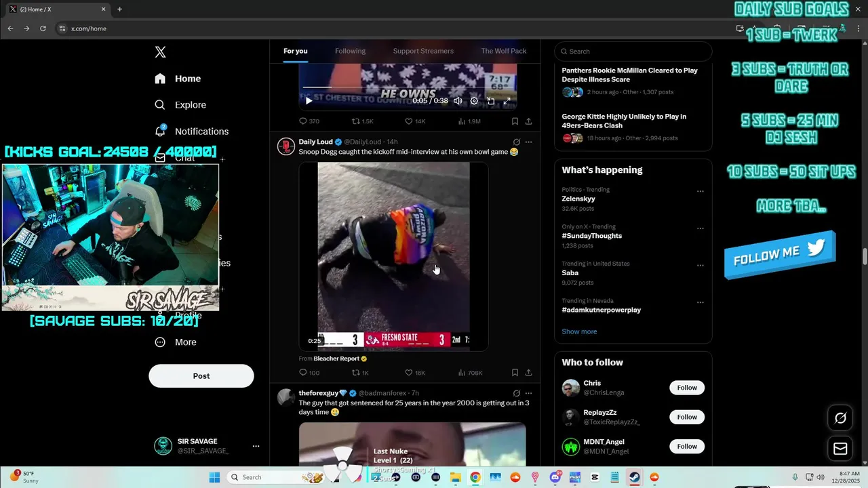Toggle fullscreen on top video

tap(507, 101)
